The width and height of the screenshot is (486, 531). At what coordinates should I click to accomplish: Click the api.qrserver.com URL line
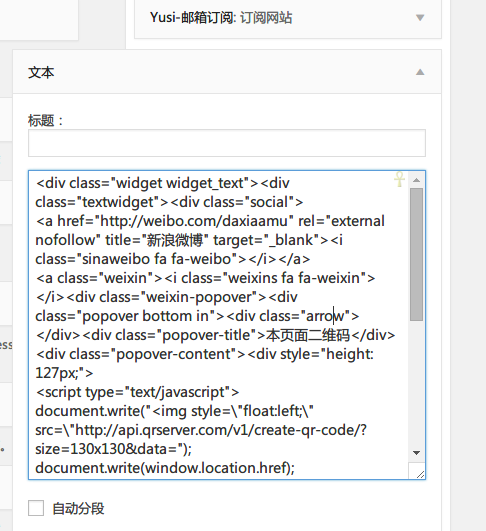201,430
